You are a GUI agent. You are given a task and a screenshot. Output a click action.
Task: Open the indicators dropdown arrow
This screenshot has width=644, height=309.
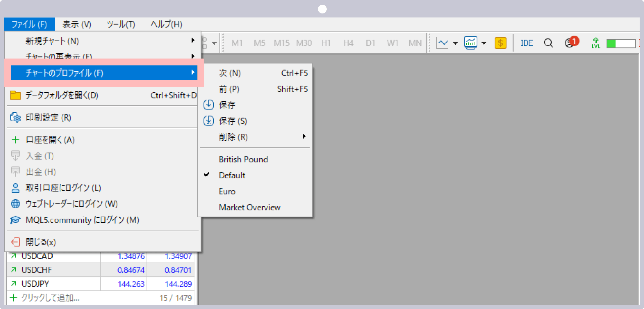point(484,43)
